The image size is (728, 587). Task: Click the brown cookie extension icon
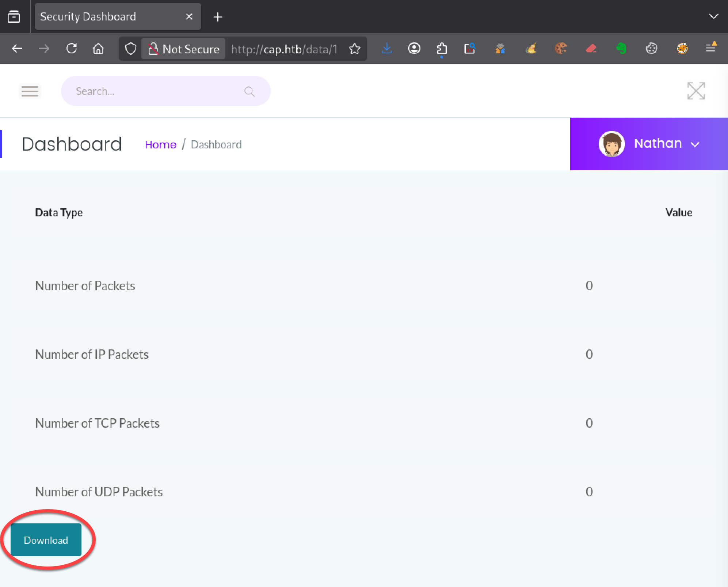click(561, 49)
